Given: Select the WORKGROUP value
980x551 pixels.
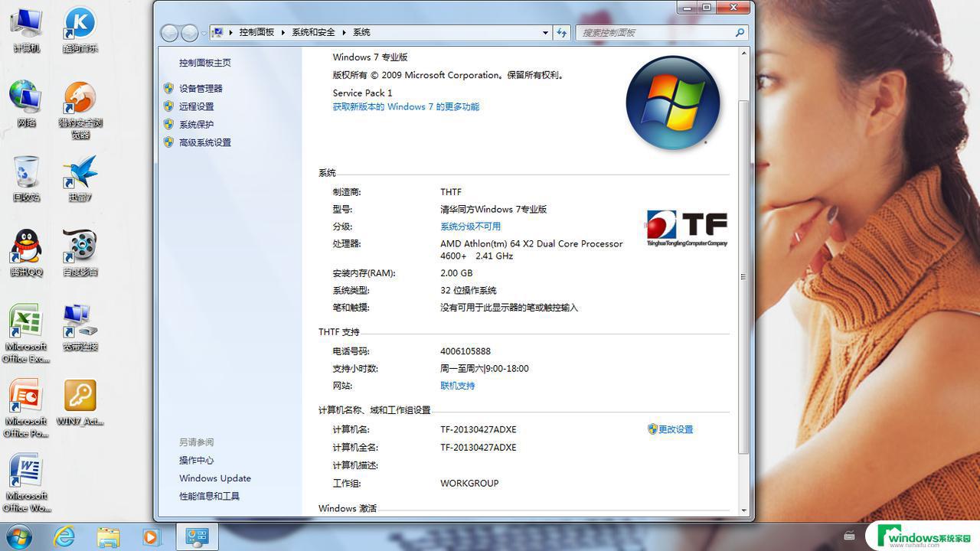Looking at the screenshot, I should (x=469, y=484).
